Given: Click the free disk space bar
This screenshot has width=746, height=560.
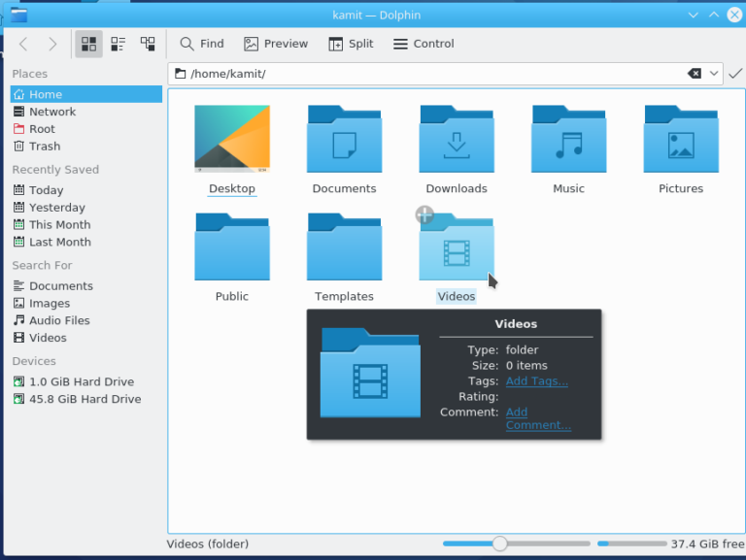Looking at the screenshot, I should tap(631, 544).
